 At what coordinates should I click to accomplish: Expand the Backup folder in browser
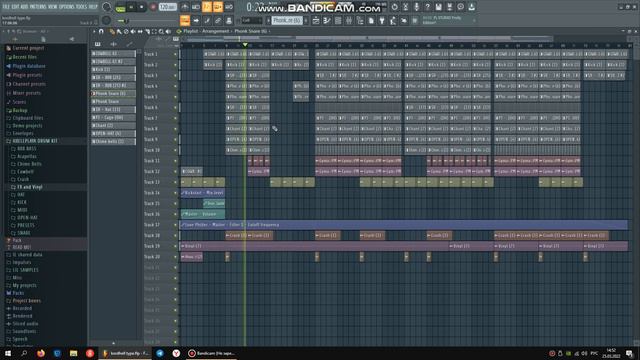coord(20,110)
